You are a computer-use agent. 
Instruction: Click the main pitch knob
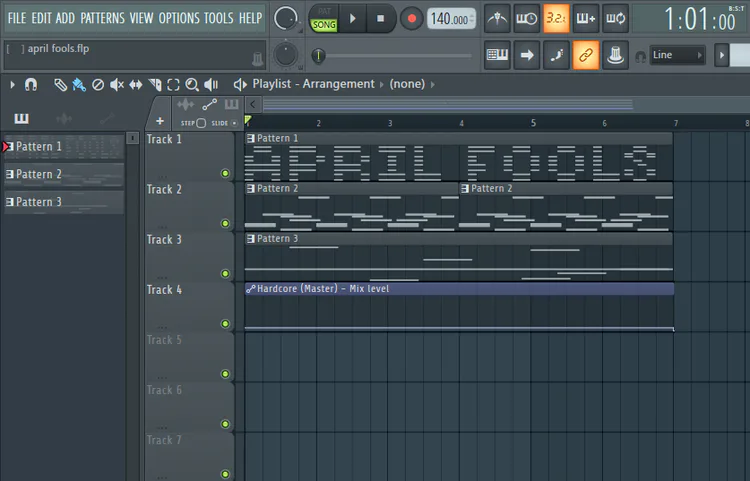pos(286,55)
